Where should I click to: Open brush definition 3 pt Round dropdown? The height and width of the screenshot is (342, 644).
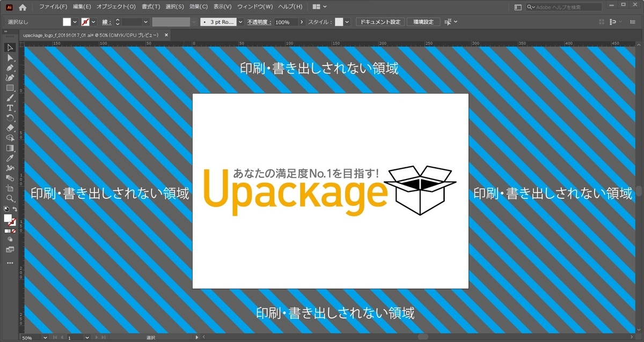point(240,22)
